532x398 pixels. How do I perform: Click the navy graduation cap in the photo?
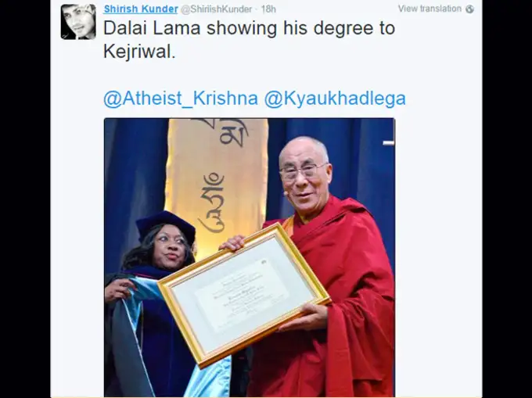pos(166,225)
